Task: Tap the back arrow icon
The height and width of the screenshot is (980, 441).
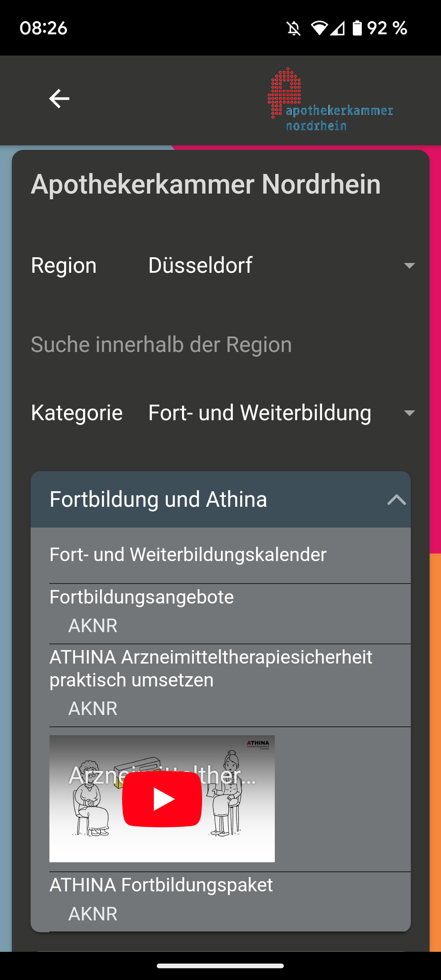Action: click(59, 99)
